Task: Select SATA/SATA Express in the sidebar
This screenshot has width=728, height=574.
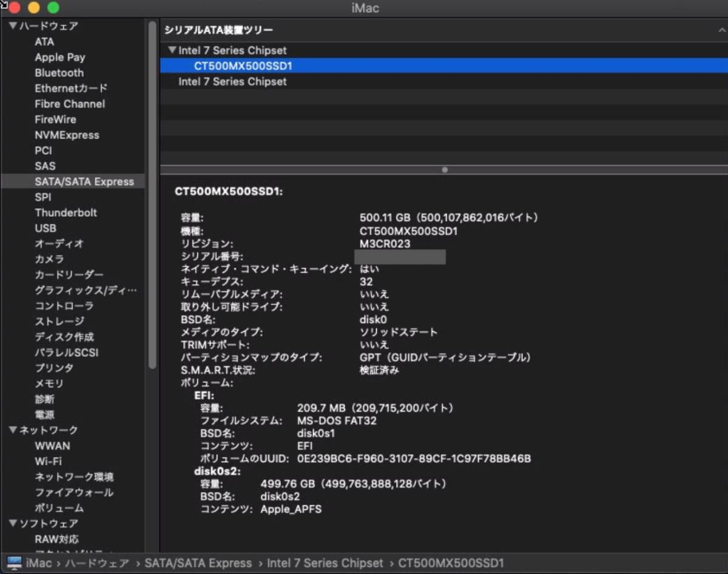Action: coord(73,181)
